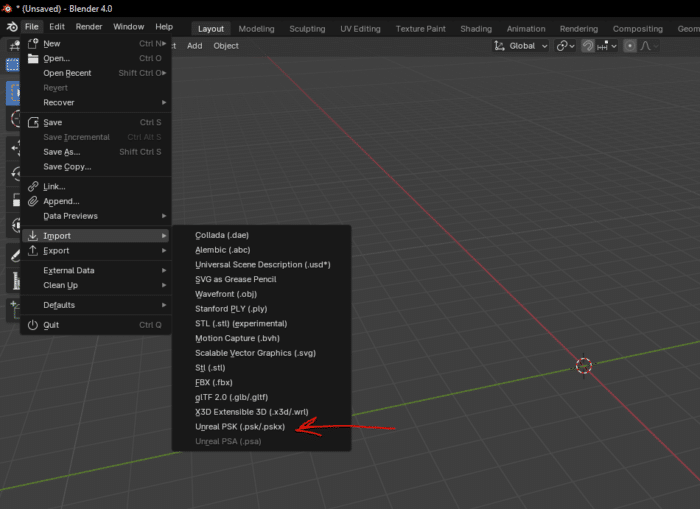The height and width of the screenshot is (509, 700).
Task: Choose SVG as Grease Pencil import
Action: pos(262,279)
